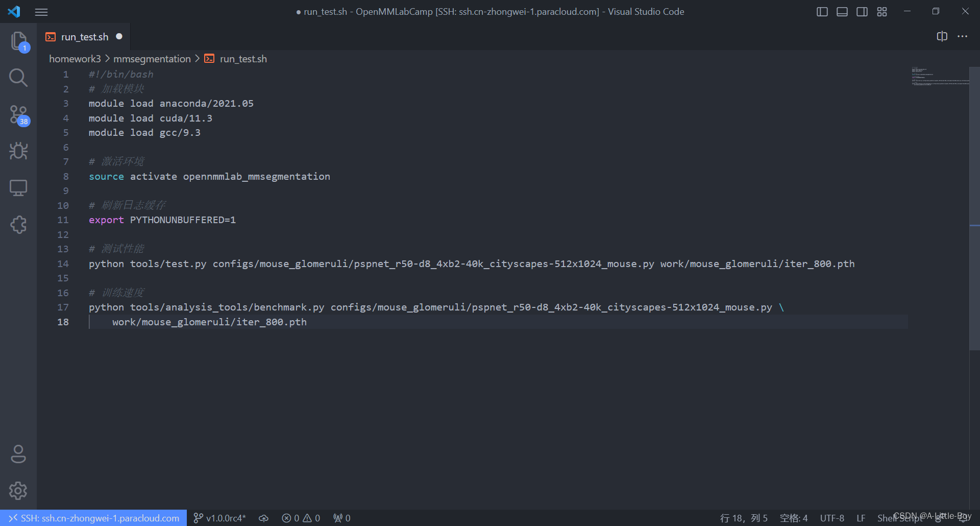980x526 pixels.
Task: Split the editor to the right
Action: [x=942, y=36]
